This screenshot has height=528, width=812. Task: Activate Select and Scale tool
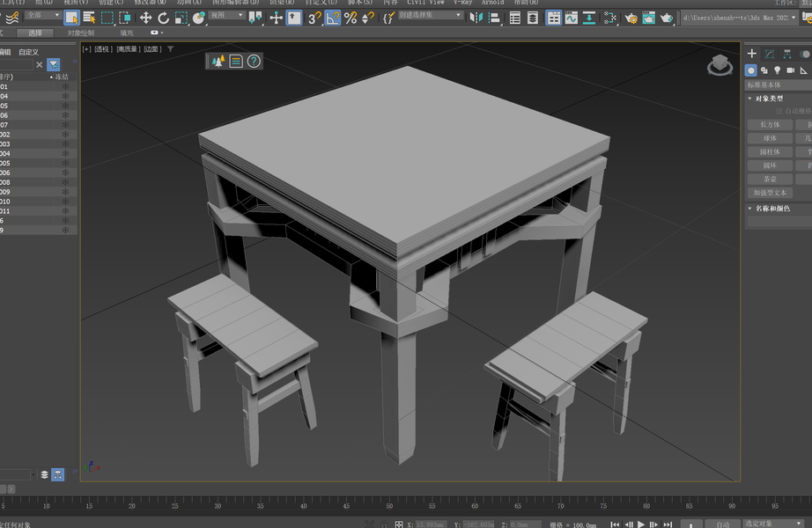point(181,18)
